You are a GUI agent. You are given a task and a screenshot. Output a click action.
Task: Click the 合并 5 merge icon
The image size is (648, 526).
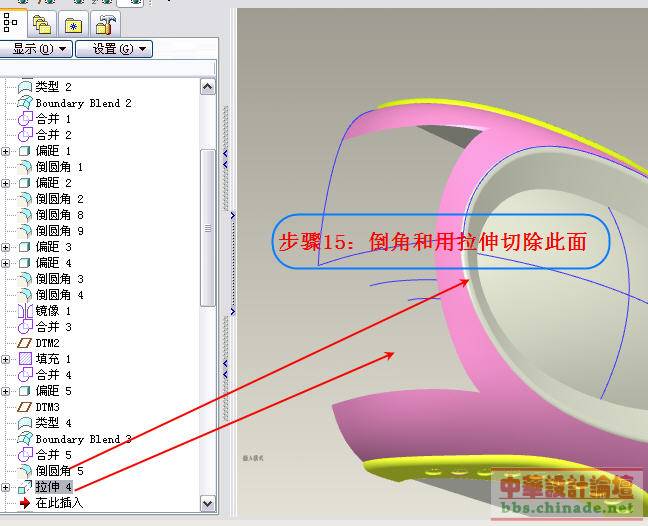25,455
